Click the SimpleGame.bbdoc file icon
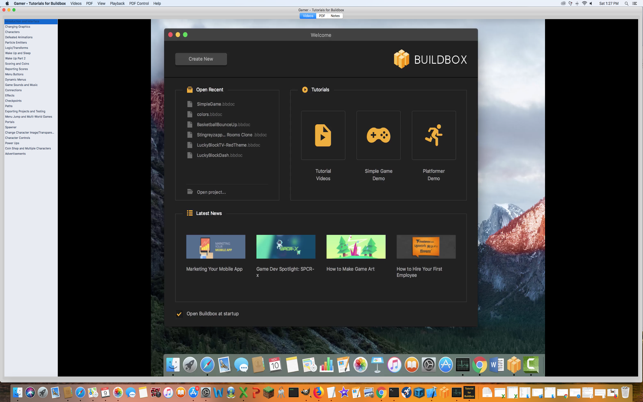Image resolution: width=643 pixels, height=402 pixels. 189,104
